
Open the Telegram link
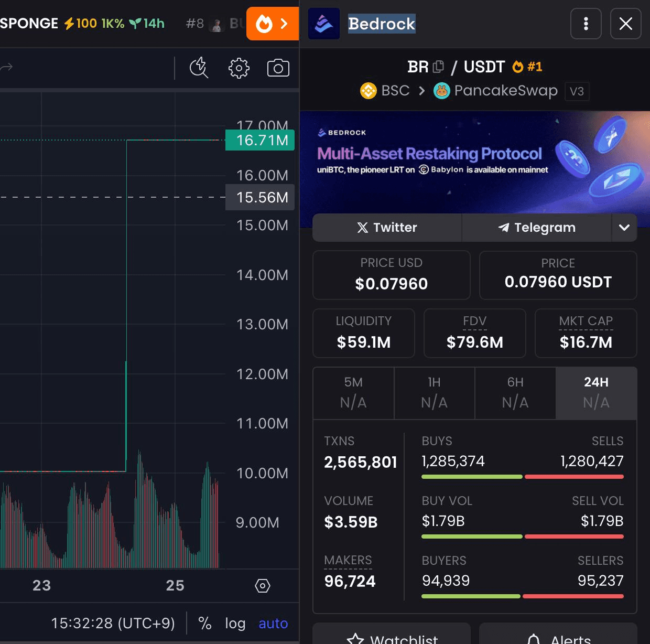click(x=537, y=228)
